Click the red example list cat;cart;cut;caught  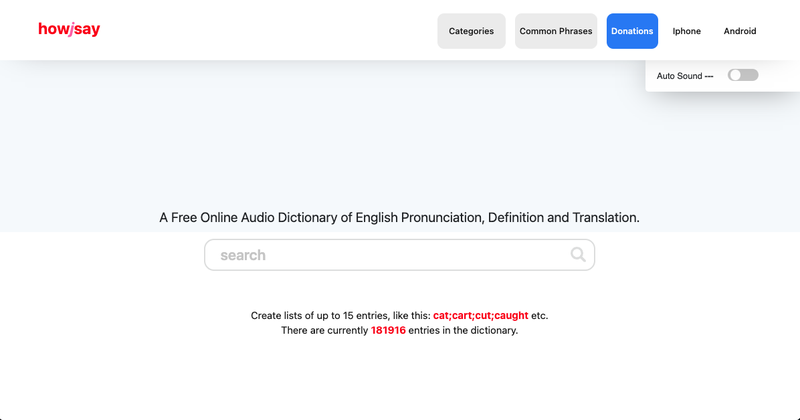(x=480, y=315)
